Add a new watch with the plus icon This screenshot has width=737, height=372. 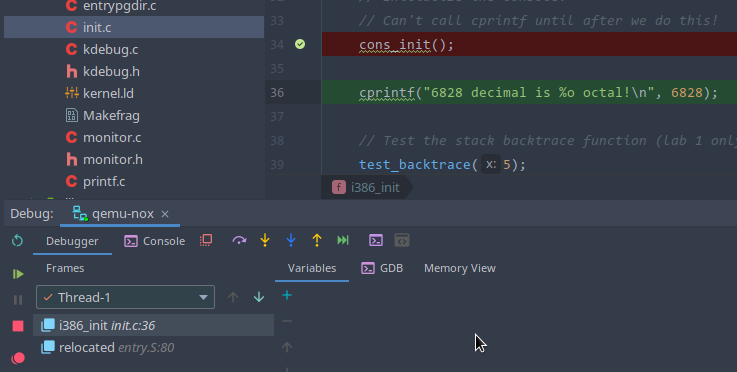pyautogui.click(x=287, y=295)
